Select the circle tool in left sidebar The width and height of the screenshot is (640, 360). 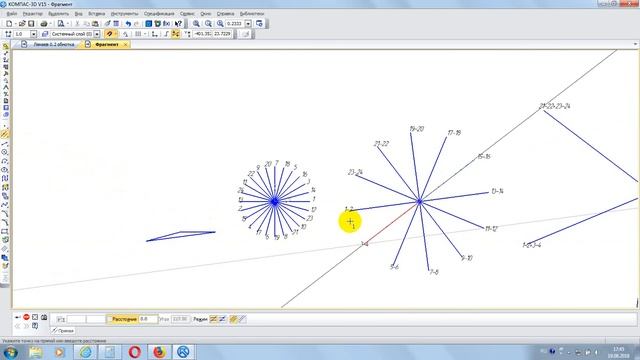[x=5, y=152]
